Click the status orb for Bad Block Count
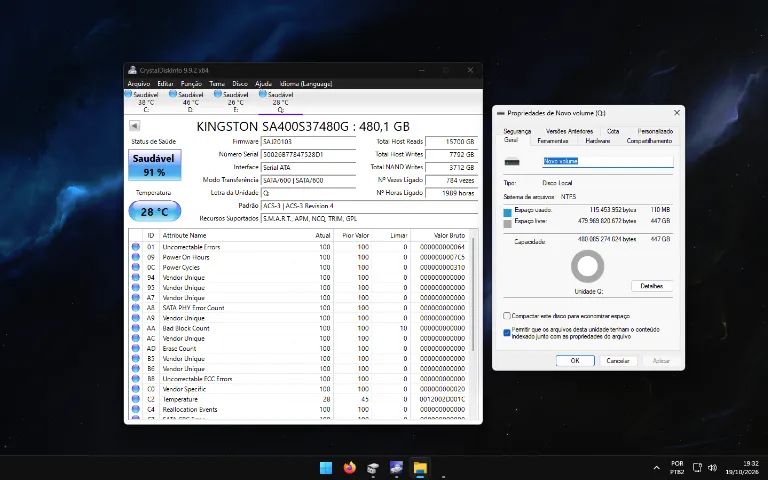 pyautogui.click(x=136, y=328)
